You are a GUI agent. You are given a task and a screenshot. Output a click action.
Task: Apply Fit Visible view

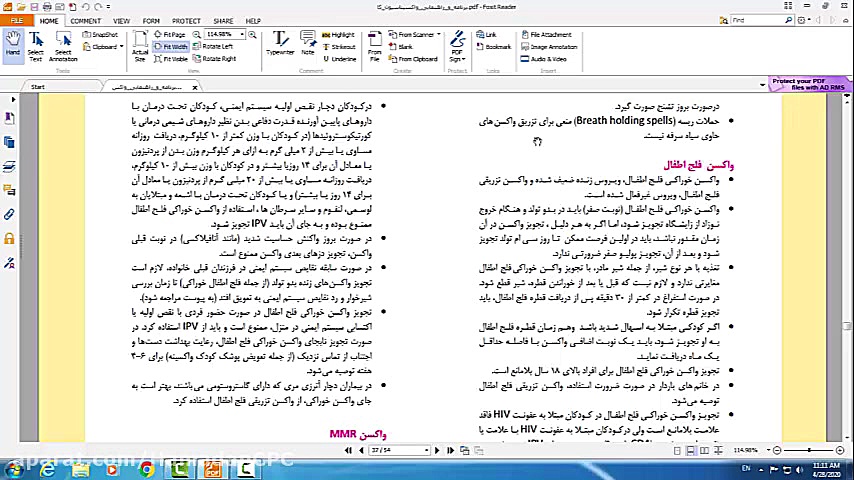tap(171, 59)
